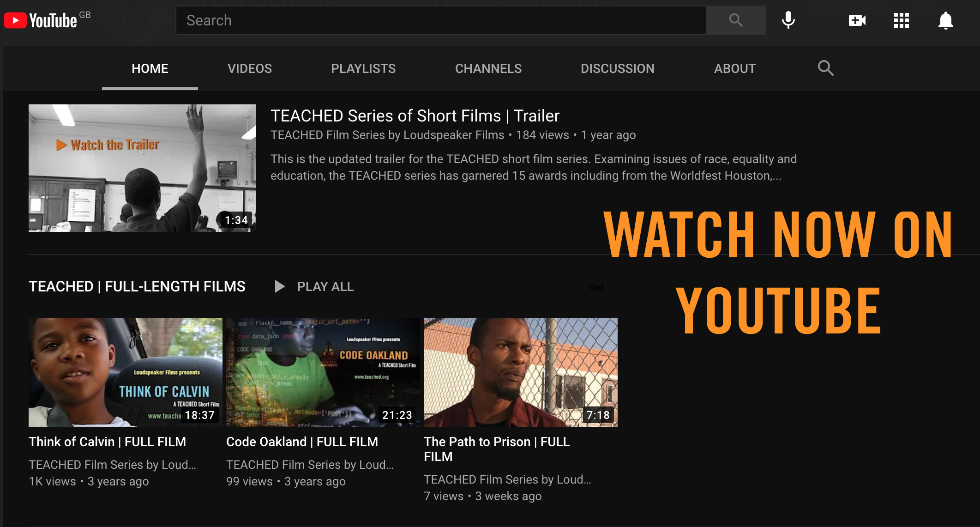Viewport: 980px width, 527px height.
Task: Click channel name under Code Oakland
Action: click(310, 465)
